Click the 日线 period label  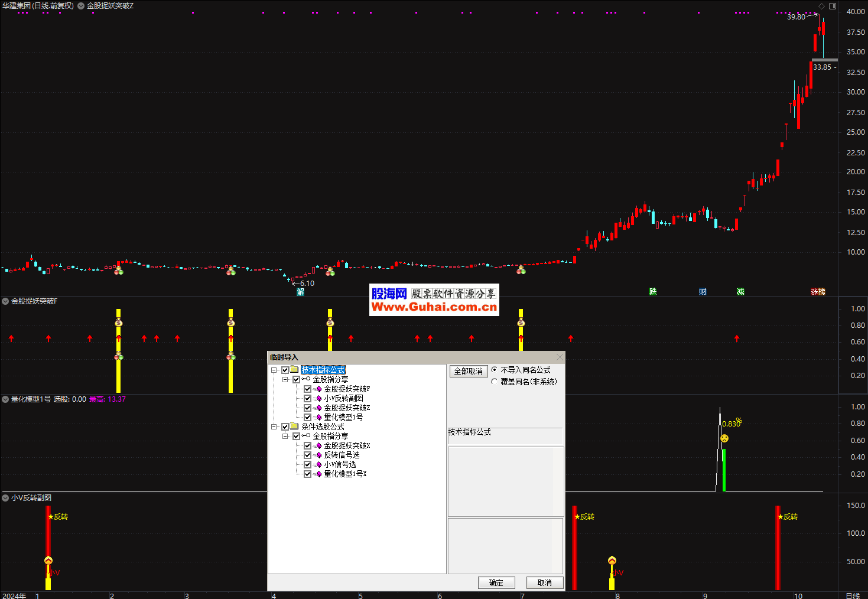[853, 595]
